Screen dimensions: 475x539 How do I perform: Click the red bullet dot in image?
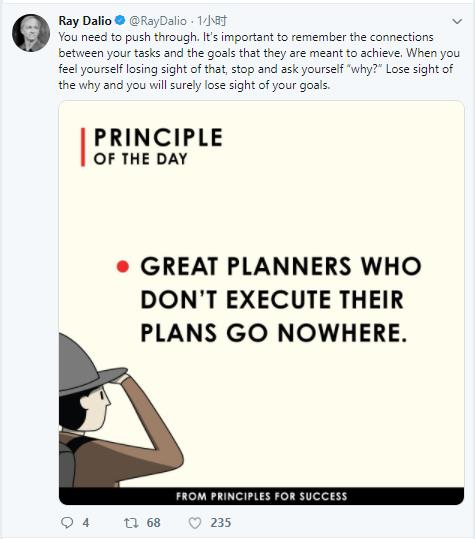(123, 267)
